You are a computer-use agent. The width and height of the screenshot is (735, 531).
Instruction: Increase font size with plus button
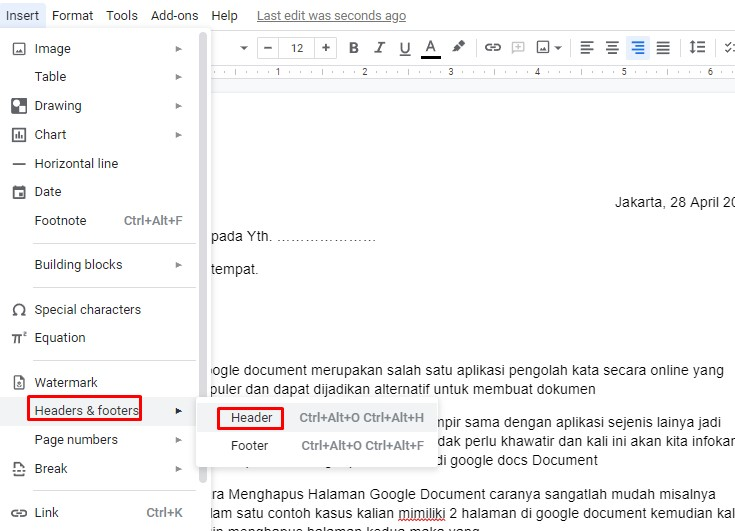click(x=326, y=48)
